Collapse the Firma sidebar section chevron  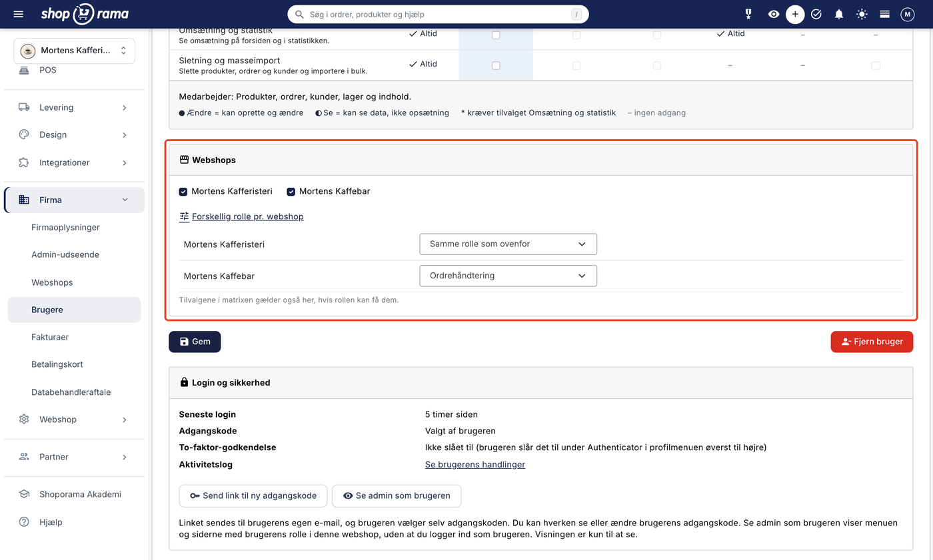pos(125,200)
